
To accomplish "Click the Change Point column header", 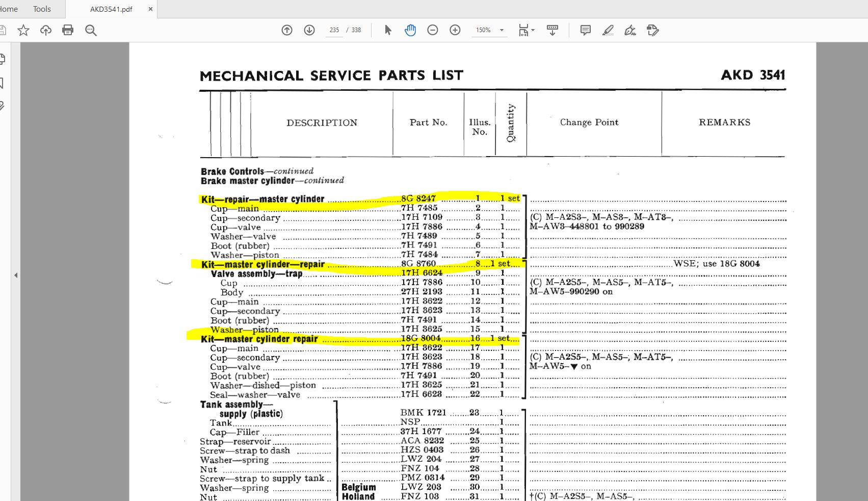I will (x=589, y=122).
